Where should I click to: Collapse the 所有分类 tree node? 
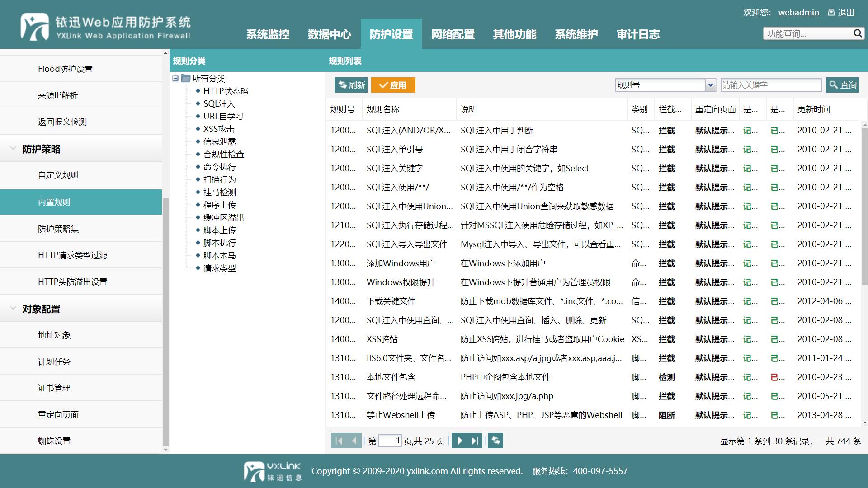175,78
